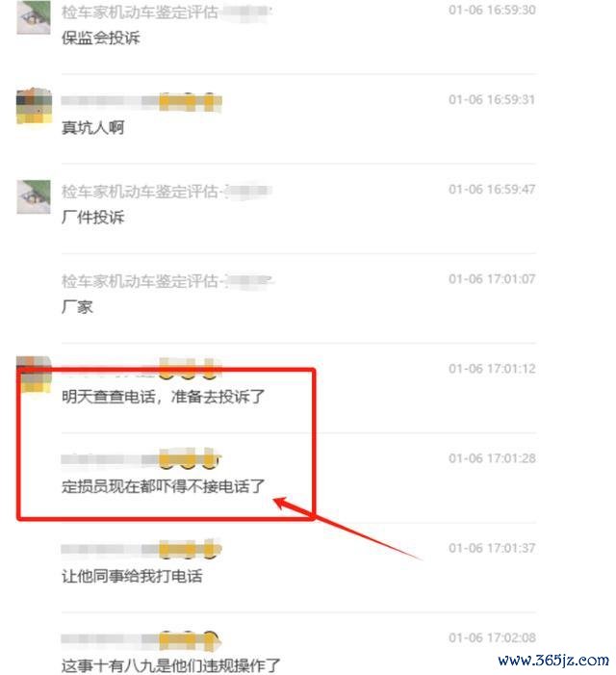Open the www.365jz.com watermark link
The image size is (616, 675).
click(553, 660)
